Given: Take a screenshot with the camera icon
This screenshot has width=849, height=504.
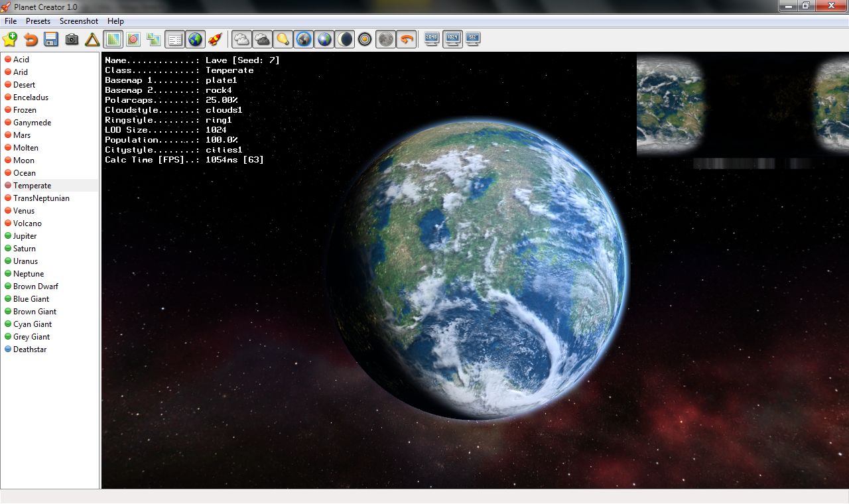Looking at the screenshot, I should pyautogui.click(x=72, y=40).
